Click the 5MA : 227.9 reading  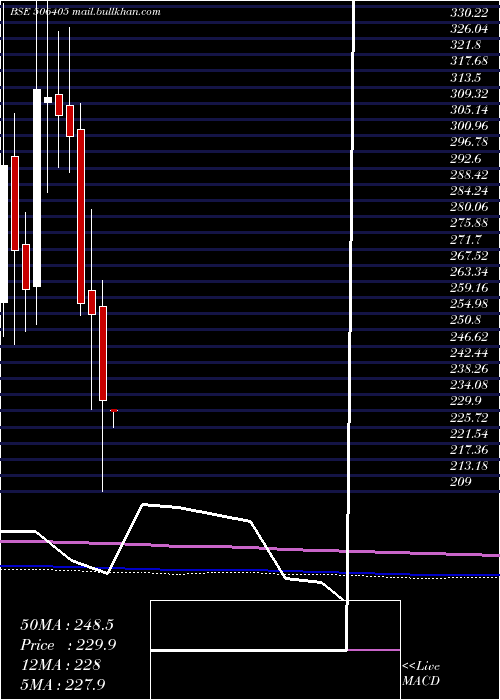tap(63, 684)
